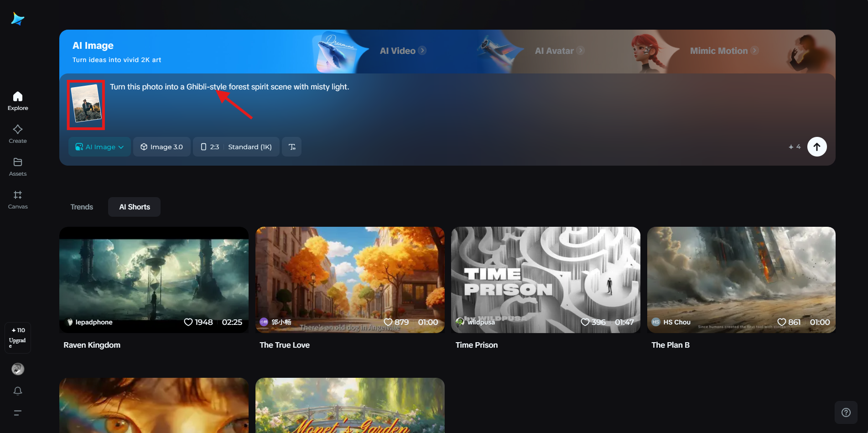This screenshot has height=433, width=868.
Task: Switch to the AI Avatar banner tab
Action: coord(560,51)
